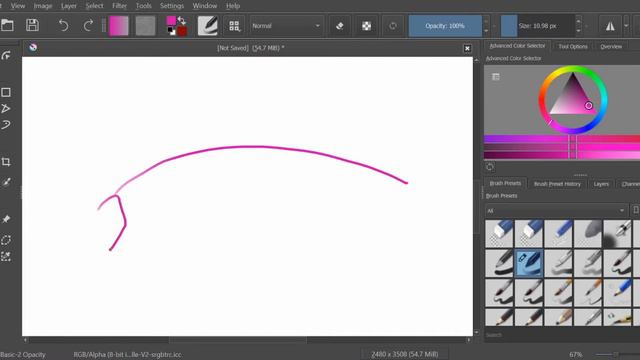Select the polyline tool
640x360 pixels.
click(x=6, y=108)
